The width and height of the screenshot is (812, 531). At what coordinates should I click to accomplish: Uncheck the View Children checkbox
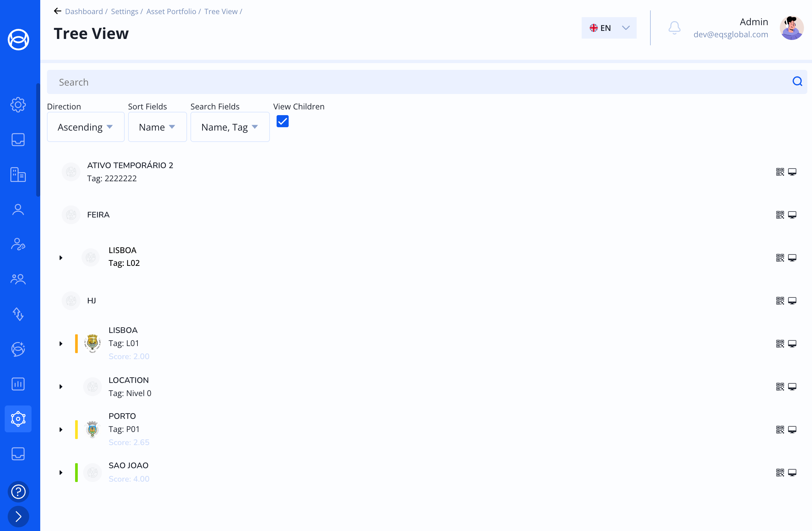coord(283,121)
